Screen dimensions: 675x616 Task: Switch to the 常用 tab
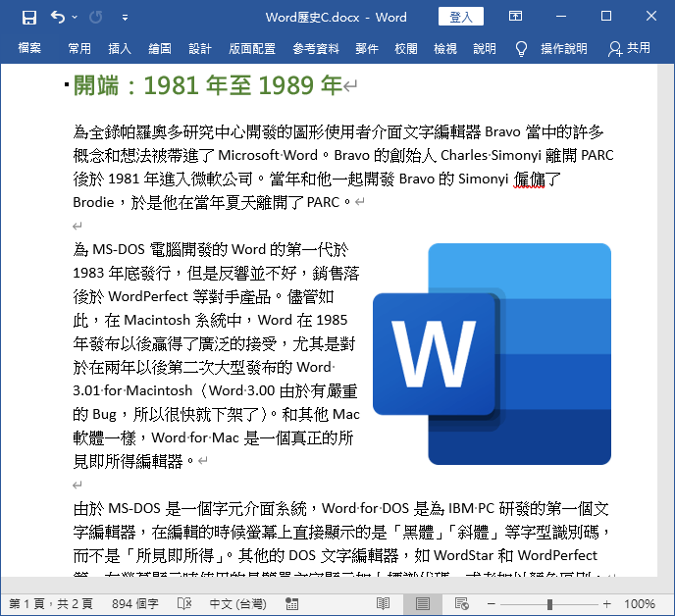click(79, 48)
